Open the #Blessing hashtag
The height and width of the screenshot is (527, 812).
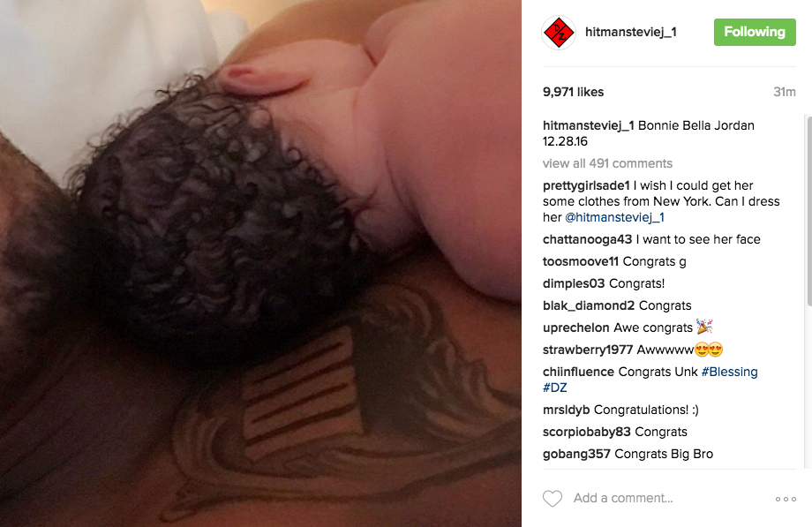click(729, 372)
